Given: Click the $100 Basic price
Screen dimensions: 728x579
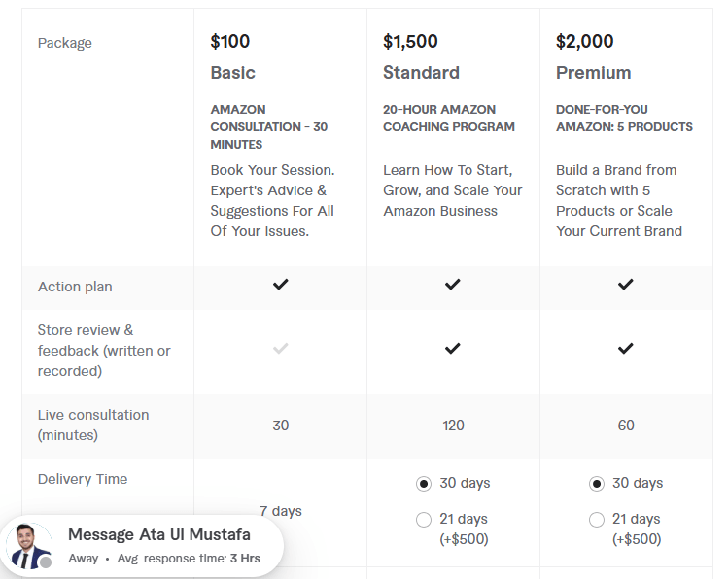Looking at the screenshot, I should pos(230,42).
